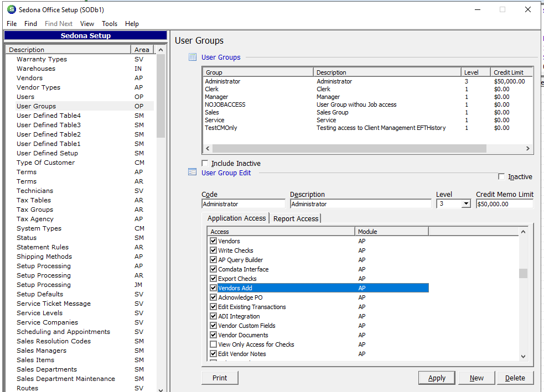Uncheck ADI Integration access checkbox
544x392 pixels.
214,316
